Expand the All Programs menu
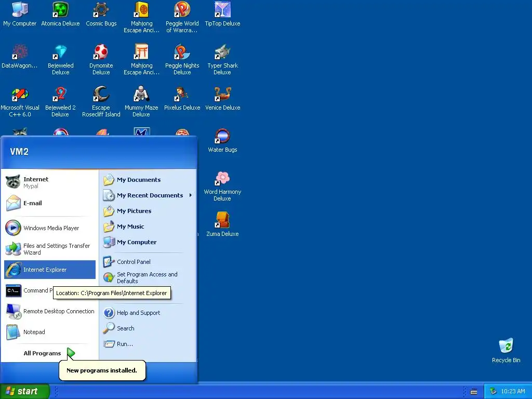The image size is (532, 399). tap(50, 353)
